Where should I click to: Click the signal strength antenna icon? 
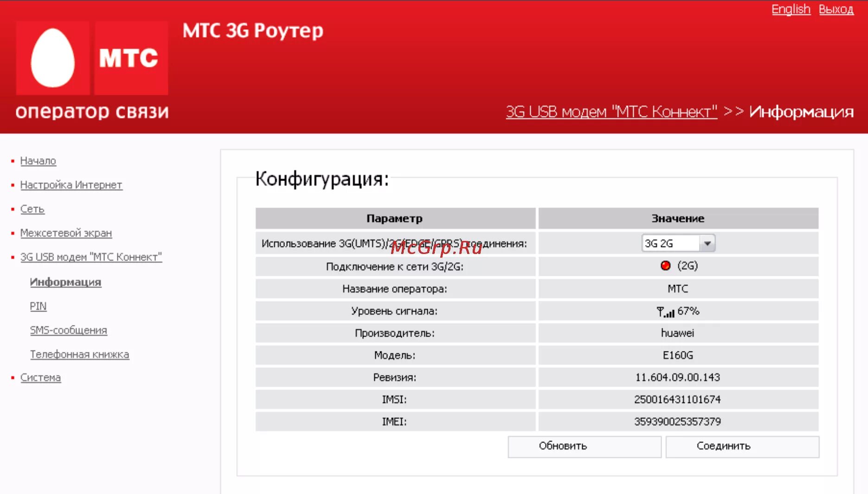[665, 312]
